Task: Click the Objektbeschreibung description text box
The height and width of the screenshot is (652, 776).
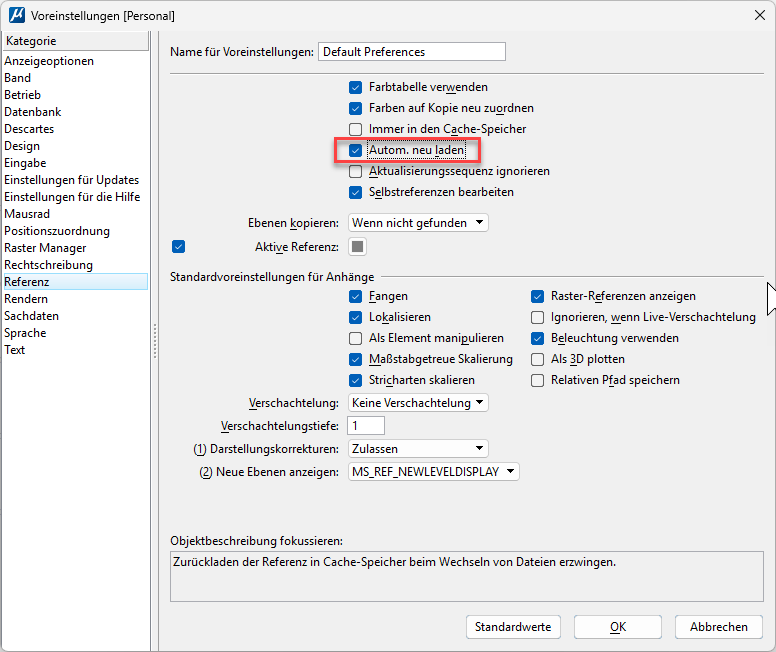Action: click(x=467, y=577)
